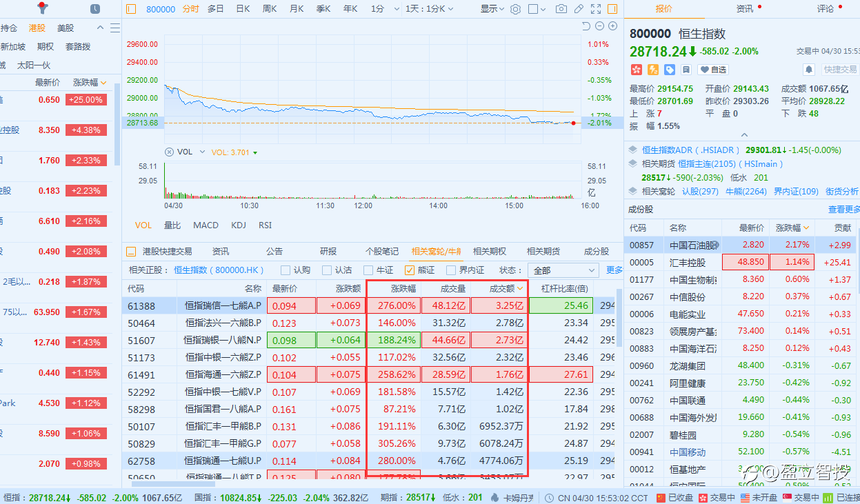Switch to 资讯 tab in right panel
The image size is (860, 504).
[745, 9]
